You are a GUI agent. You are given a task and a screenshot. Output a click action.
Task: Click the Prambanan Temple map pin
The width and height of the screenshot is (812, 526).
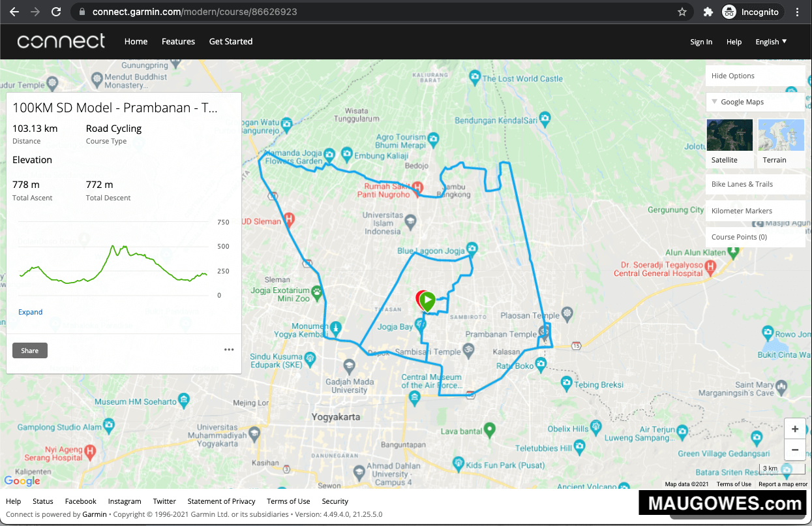point(543,332)
